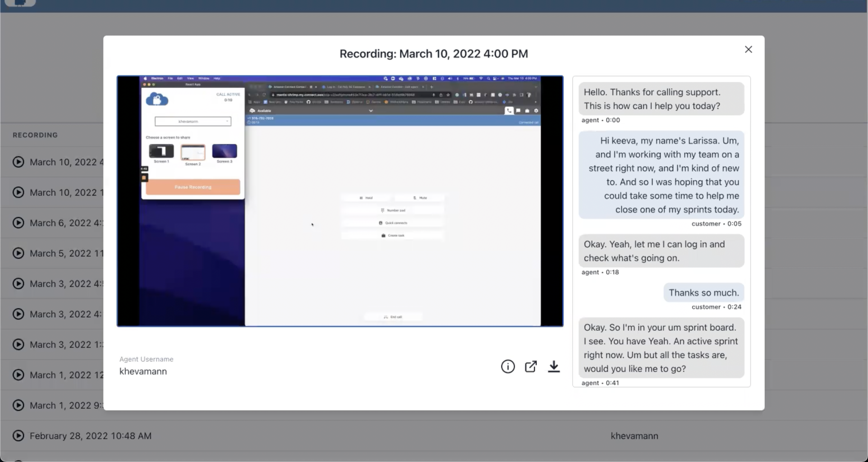
Task: Open February 28, 2022 10:48 AM row
Action: coord(90,436)
